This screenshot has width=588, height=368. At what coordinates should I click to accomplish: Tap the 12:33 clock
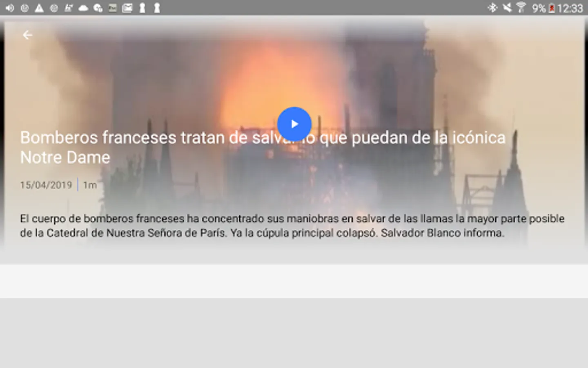coord(570,8)
